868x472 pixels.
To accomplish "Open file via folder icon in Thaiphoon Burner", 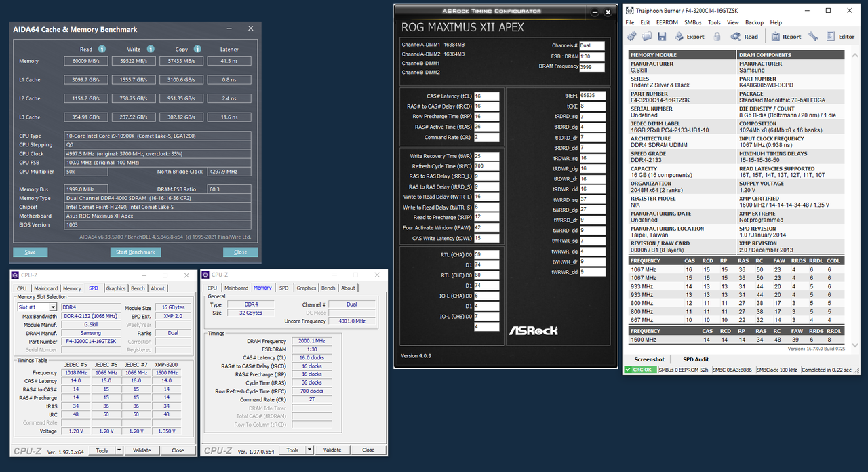I will pos(646,36).
